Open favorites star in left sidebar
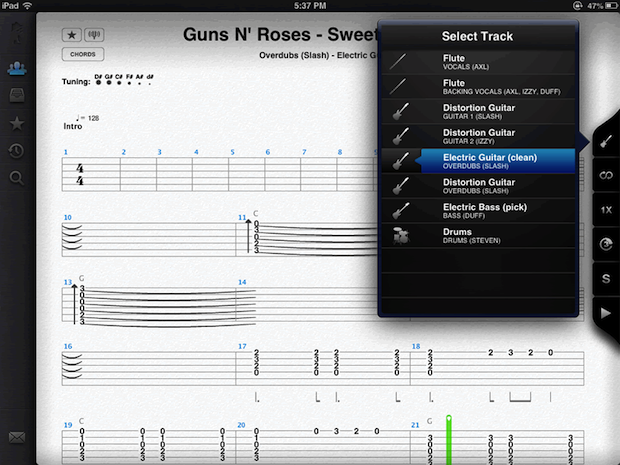This screenshot has height=465, width=620. [17, 123]
